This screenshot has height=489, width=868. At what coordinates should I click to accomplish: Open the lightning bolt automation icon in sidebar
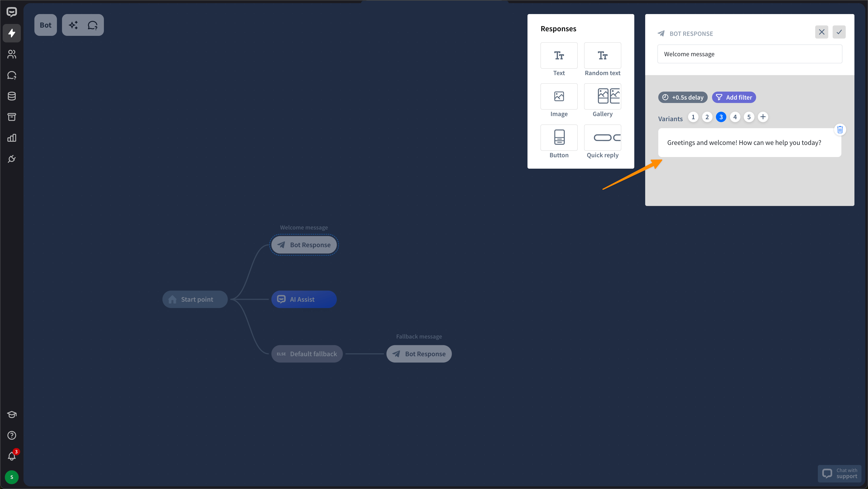pyautogui.click(x=12, y=33)
